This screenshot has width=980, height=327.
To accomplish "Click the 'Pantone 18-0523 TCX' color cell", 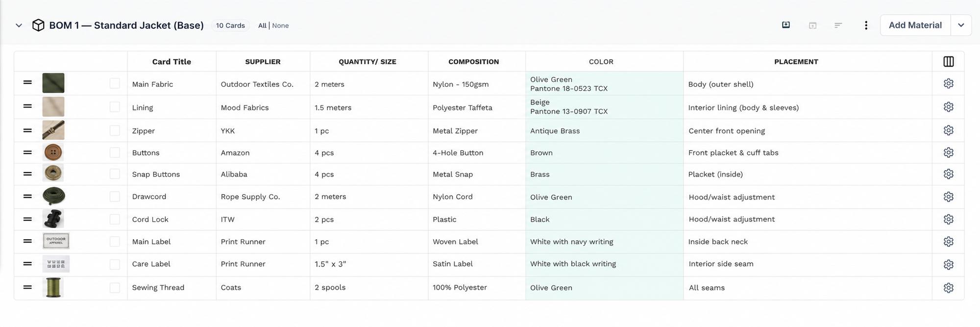I will pos(569,89).
